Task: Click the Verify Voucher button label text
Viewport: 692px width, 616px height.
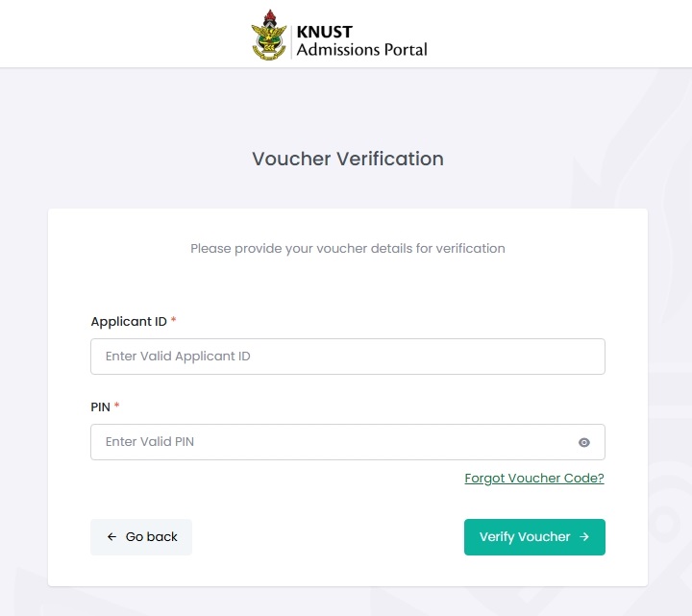Action: (x=525, y=537)
